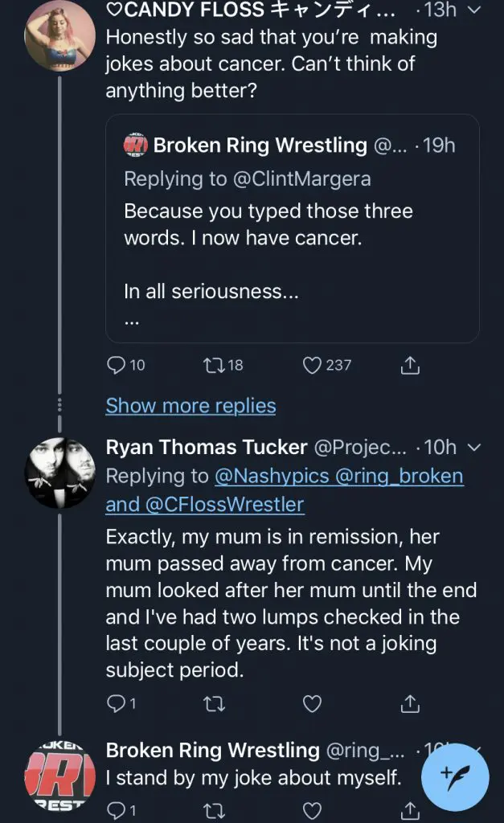Viewport: 504px width, 823px height.
Task: Retweet Ryan Thomas Tucker's tweet
Action: (212, 704)
